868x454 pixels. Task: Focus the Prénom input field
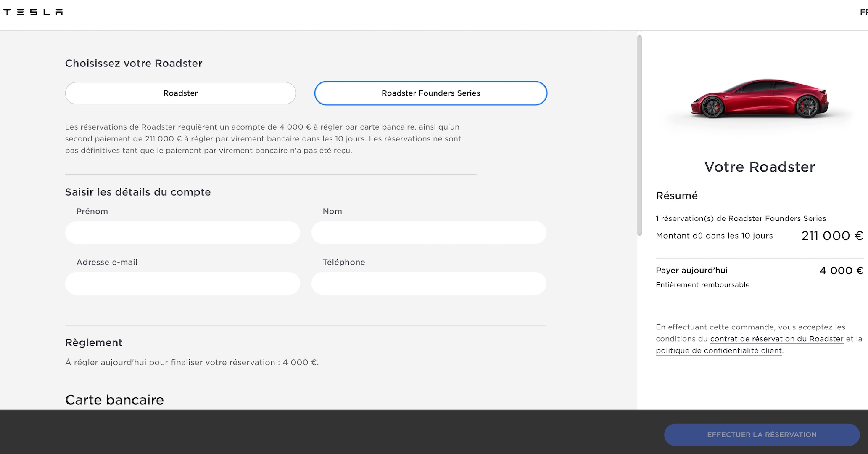coord(182,232)
